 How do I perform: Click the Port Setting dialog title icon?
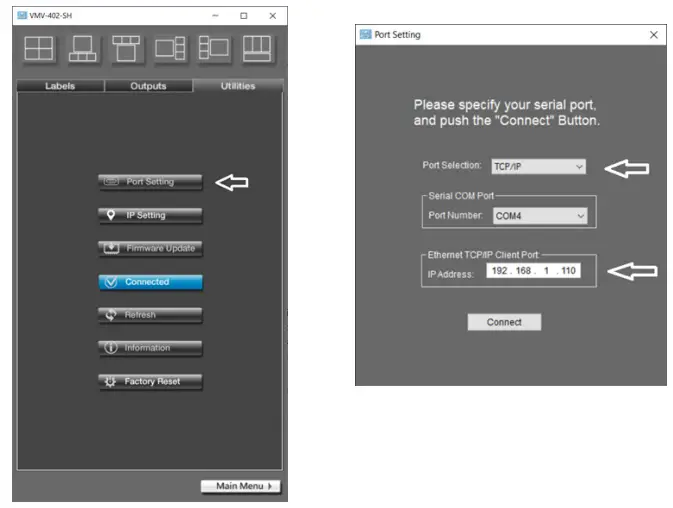tap(366, 34)
